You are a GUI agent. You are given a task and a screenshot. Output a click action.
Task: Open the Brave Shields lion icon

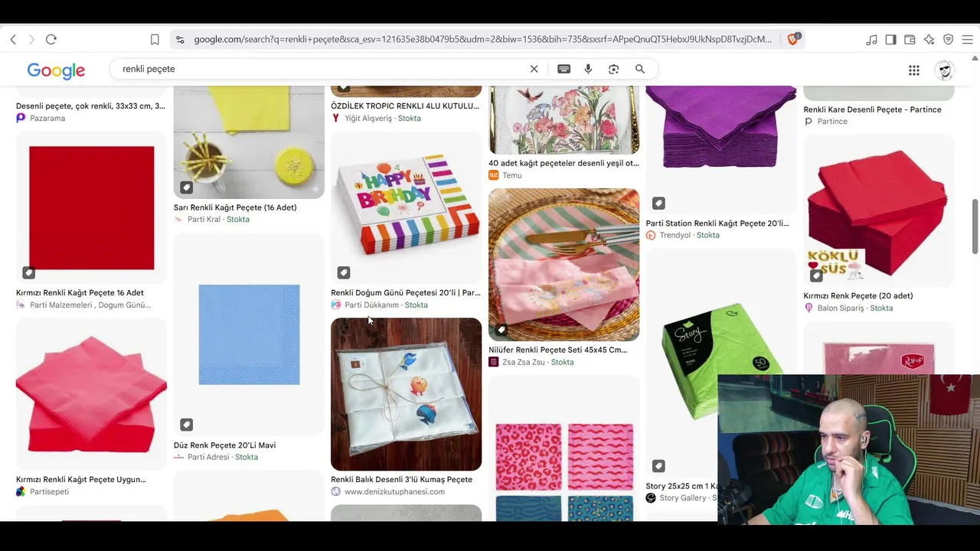pyautogui.click(x=793, y=39)
